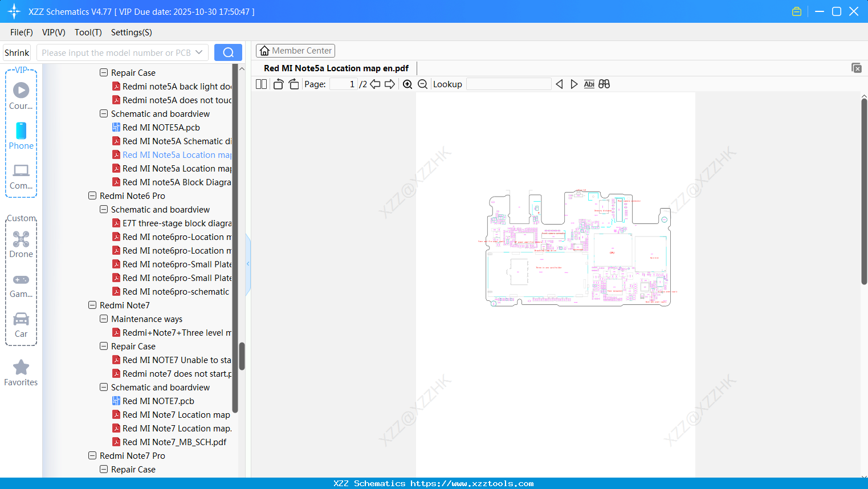Viewport: 868px width, 489px height.
Task: Collapse Schematic and boardview above Red MI NOTE7.pcb
Action: tap(104, 387)
